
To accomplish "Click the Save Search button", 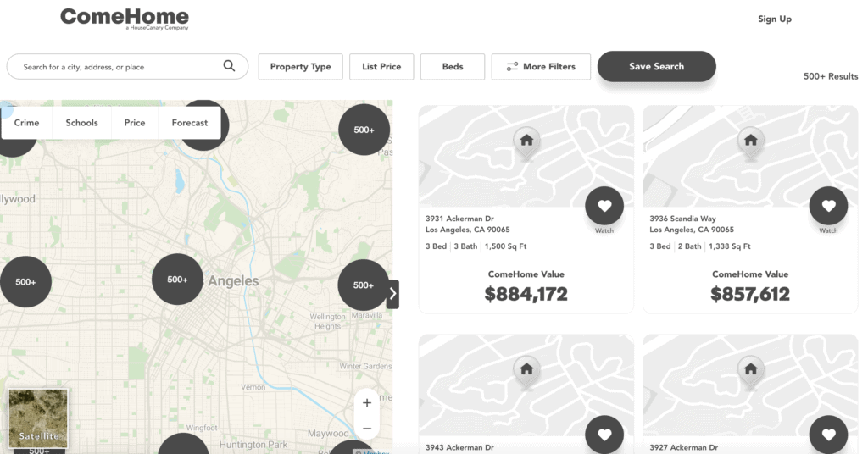I will click(x=657, y=66).
